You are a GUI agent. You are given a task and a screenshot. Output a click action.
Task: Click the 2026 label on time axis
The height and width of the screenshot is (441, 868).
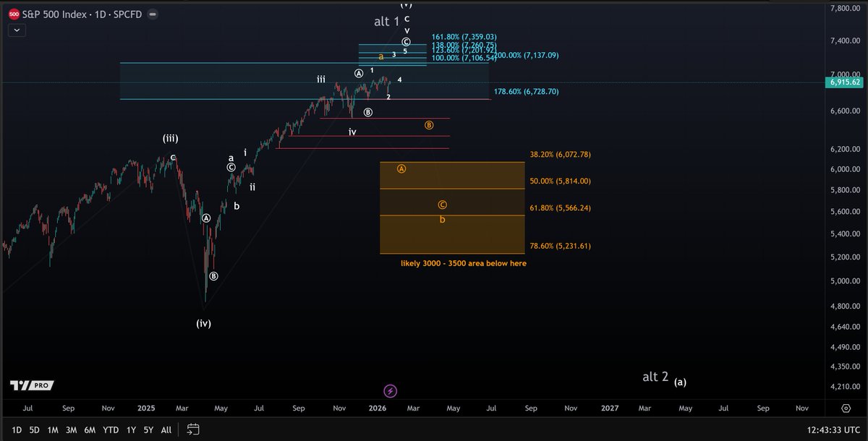pos(378,408)
